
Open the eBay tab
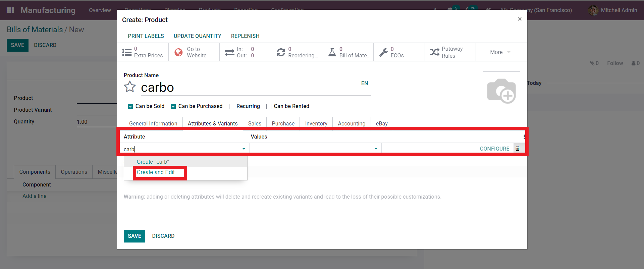tap(382, 123)
